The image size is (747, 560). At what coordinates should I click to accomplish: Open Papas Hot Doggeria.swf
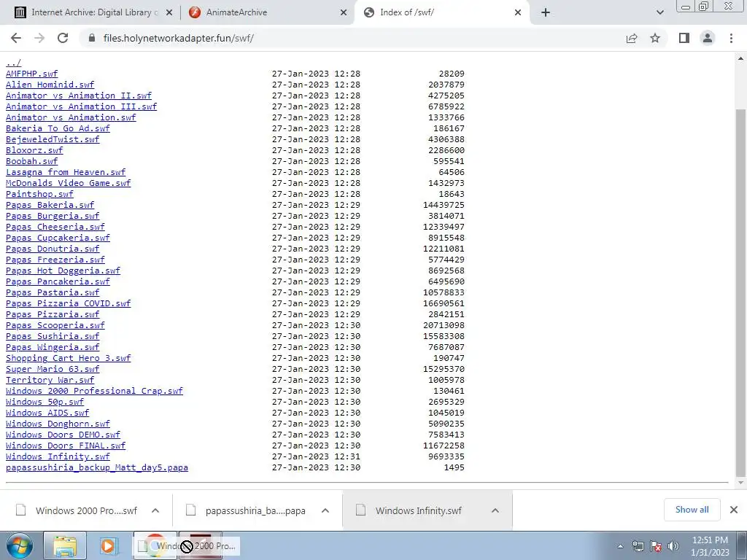(63, 271)
